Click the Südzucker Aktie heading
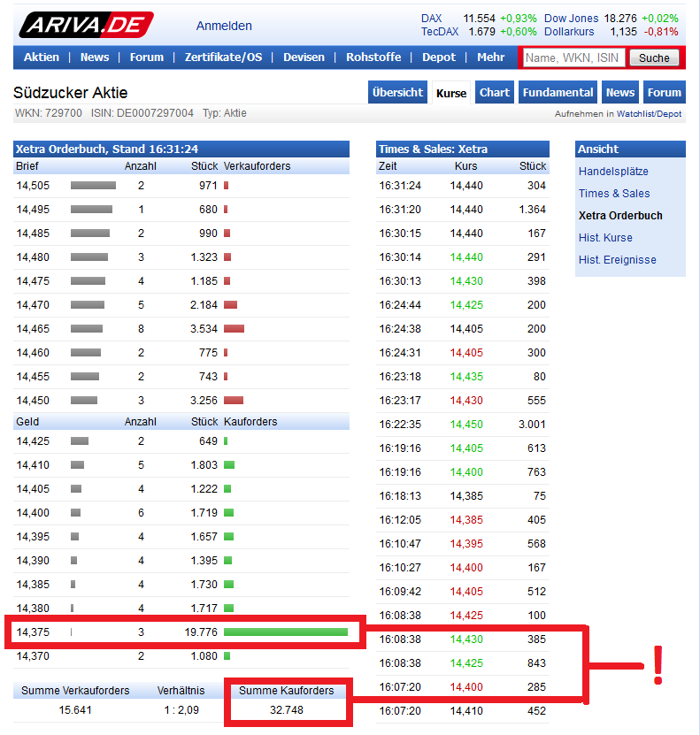Screen dimensions: 700x735 (70, 93)
